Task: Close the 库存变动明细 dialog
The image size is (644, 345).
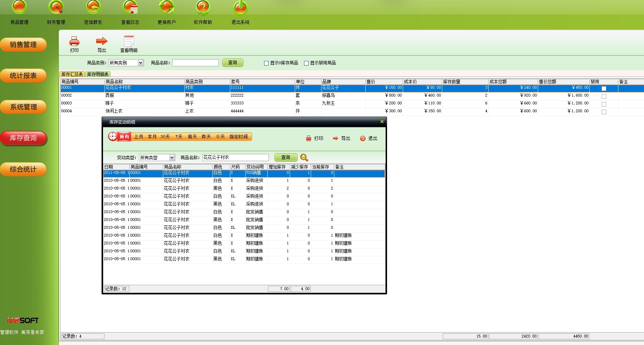Action: [382, 122]
